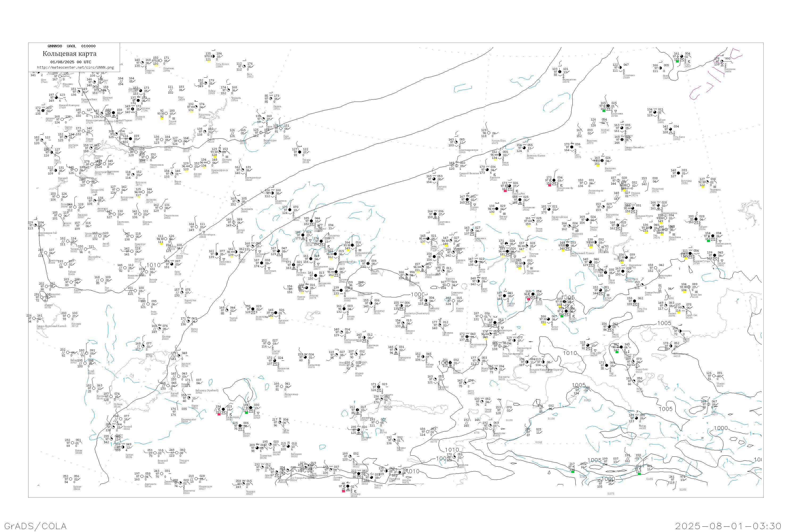This screenshot has height=532, width=798.
Task: Click station circle at Тасты
Action: tap(280, 423)
